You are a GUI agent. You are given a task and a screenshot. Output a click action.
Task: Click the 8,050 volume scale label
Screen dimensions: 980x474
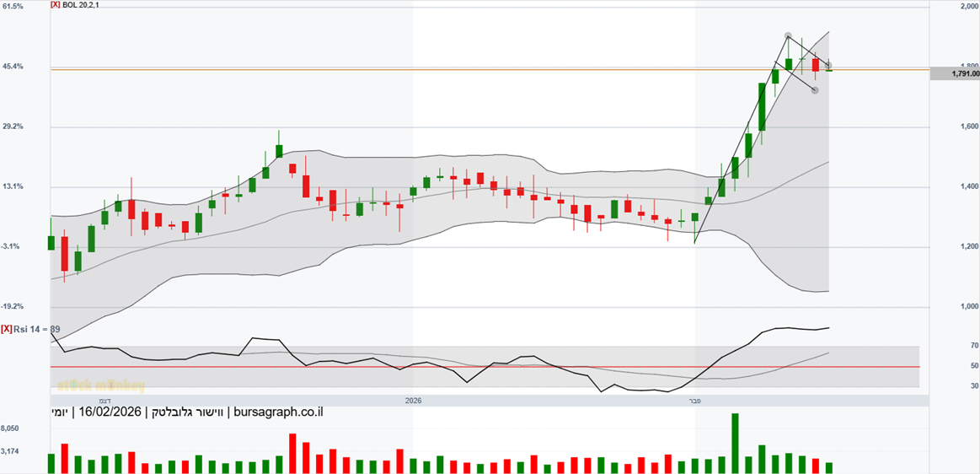click(x=12, y=428)
